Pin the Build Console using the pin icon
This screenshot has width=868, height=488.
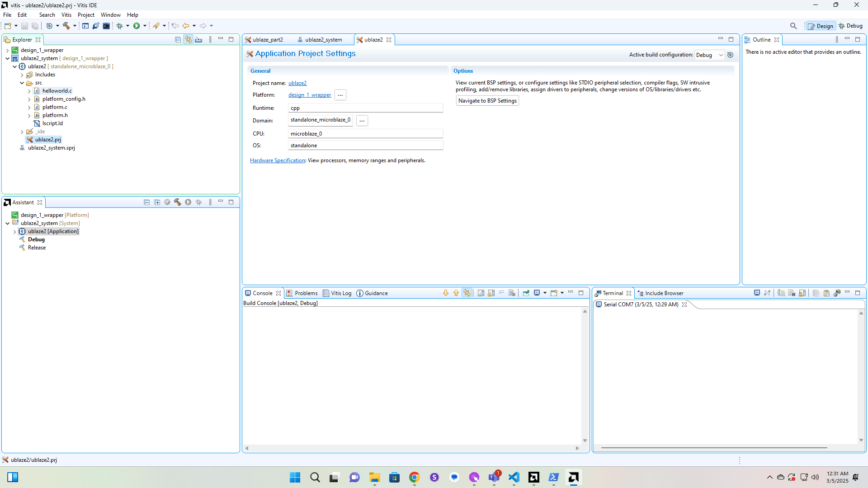tap(526, 293)
